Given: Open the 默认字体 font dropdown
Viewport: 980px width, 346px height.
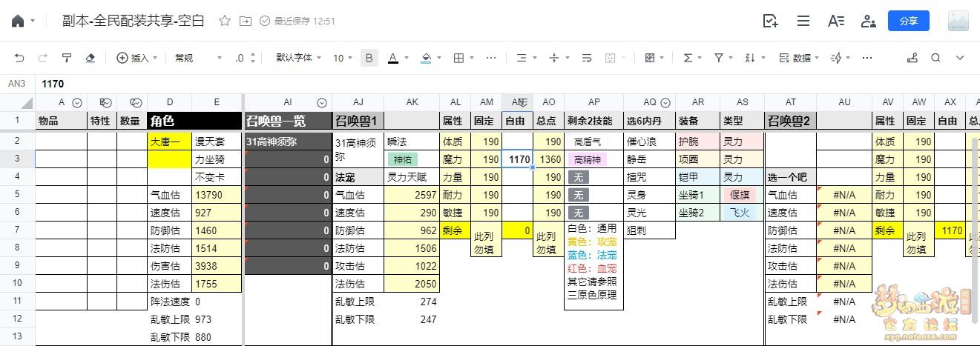Looking at the screenshot, I should [x=299, y=57].
